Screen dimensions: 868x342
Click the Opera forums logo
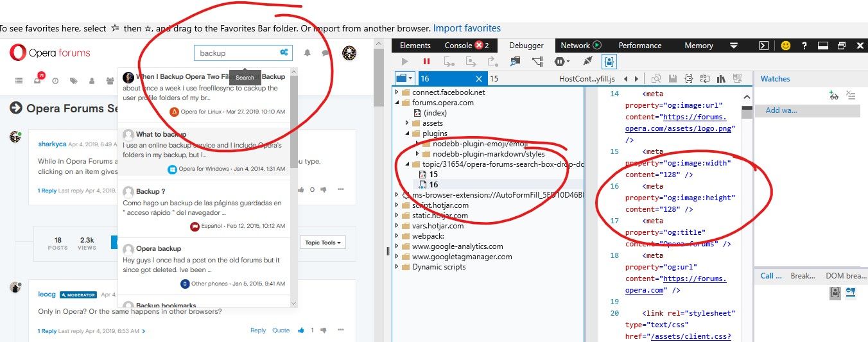coord(50,53)
